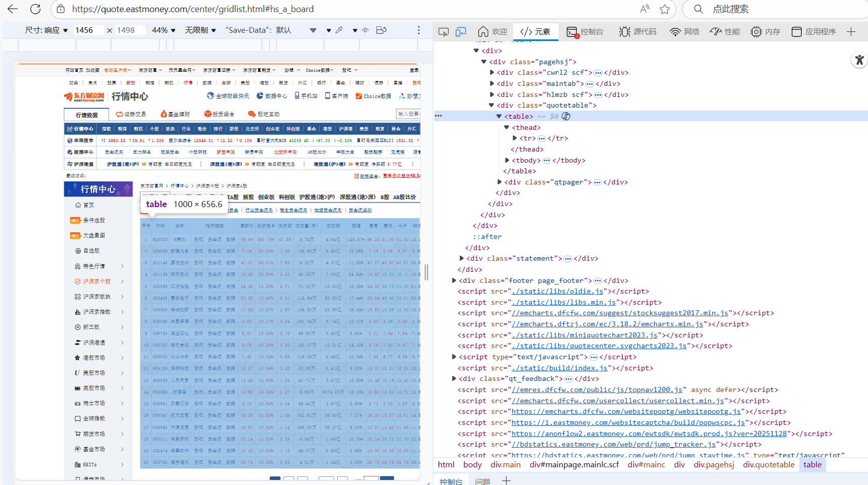
Task: Activate the inspect element picker icon
Action: [x=443, y=32]
